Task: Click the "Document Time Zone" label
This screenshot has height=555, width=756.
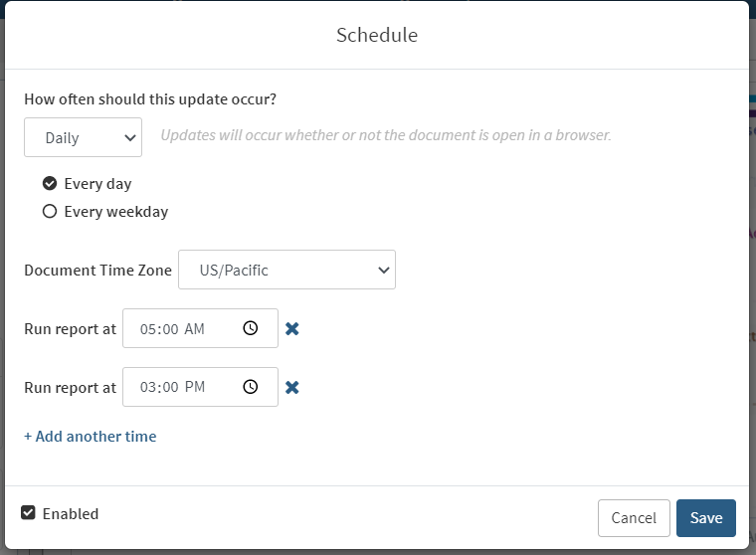Action: pos(97,271)
